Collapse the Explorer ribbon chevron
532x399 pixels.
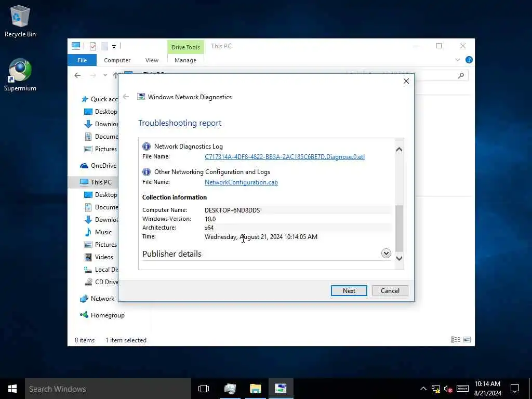(457, 60)
